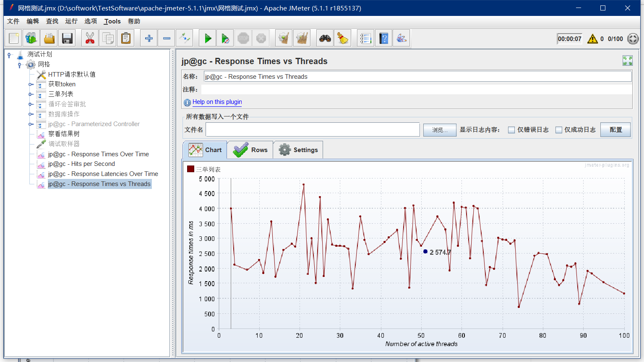Screen dimensions: 644x362
Task: Open the 编辑 menu
Action: [33, 21]
